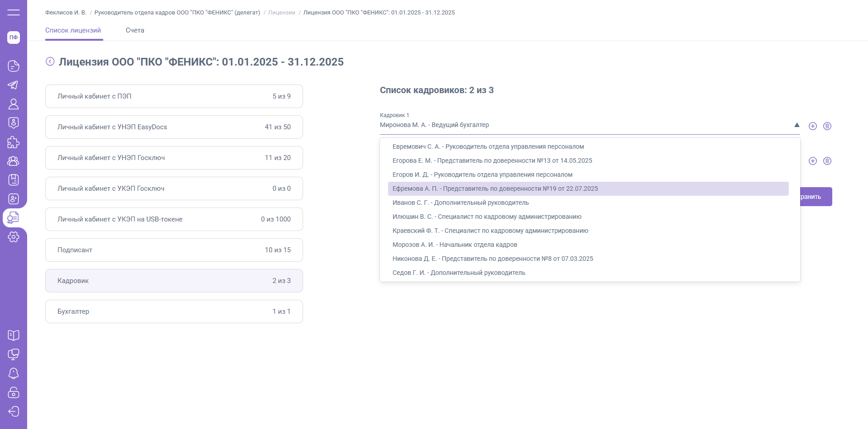Image resolution: width=868 pixels, height=429 pixels.
Task: Switch to the Счета tab
Action: coord(135,30)
